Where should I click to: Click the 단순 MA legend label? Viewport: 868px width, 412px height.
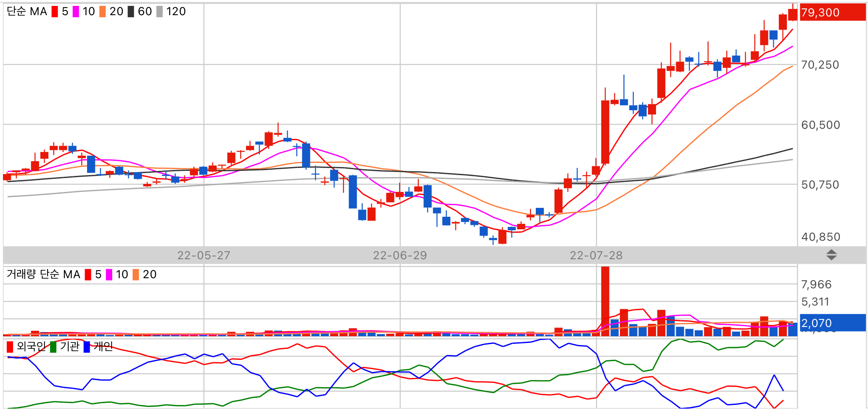tap(27, 12)
